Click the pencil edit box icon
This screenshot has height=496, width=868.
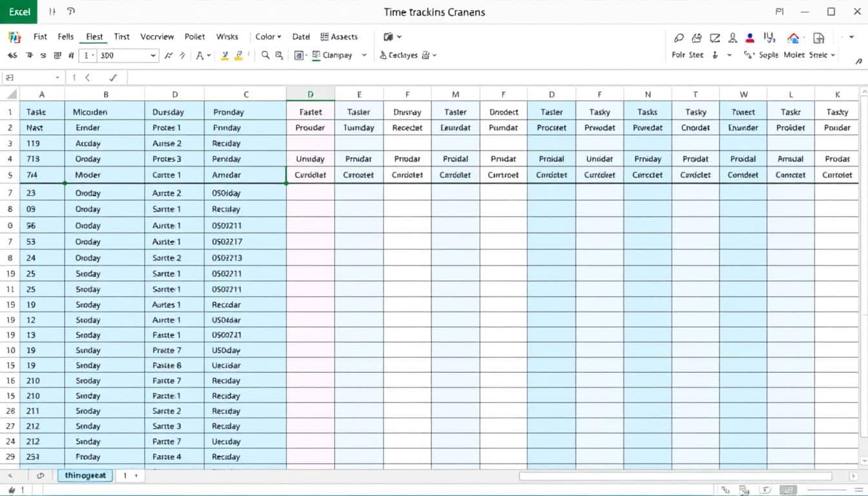tap(715, 38)
